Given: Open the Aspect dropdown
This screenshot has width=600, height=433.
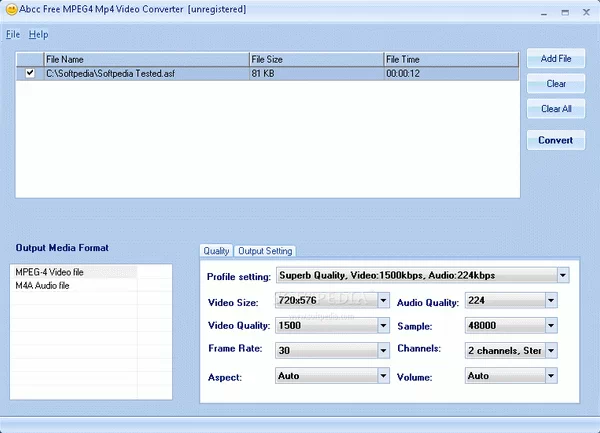Looking at the screenshot, I should [x=383, y=376].
